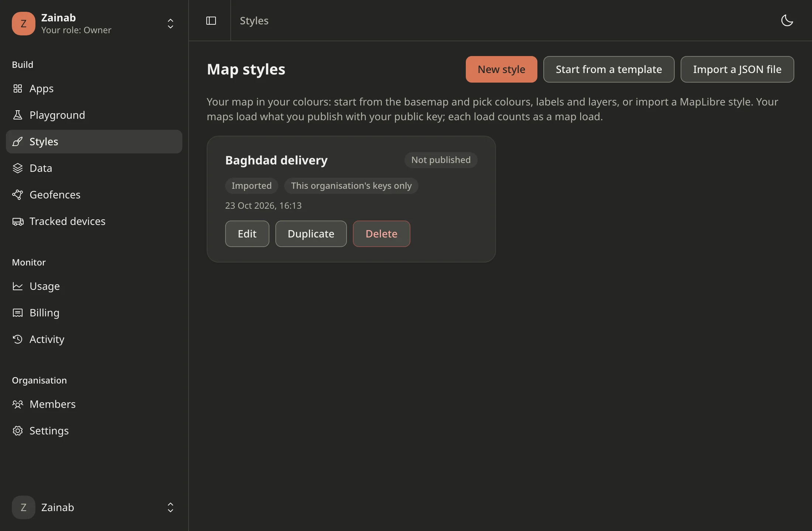
Task: Click the Playground flask icon
Action: tap(18, 115)
